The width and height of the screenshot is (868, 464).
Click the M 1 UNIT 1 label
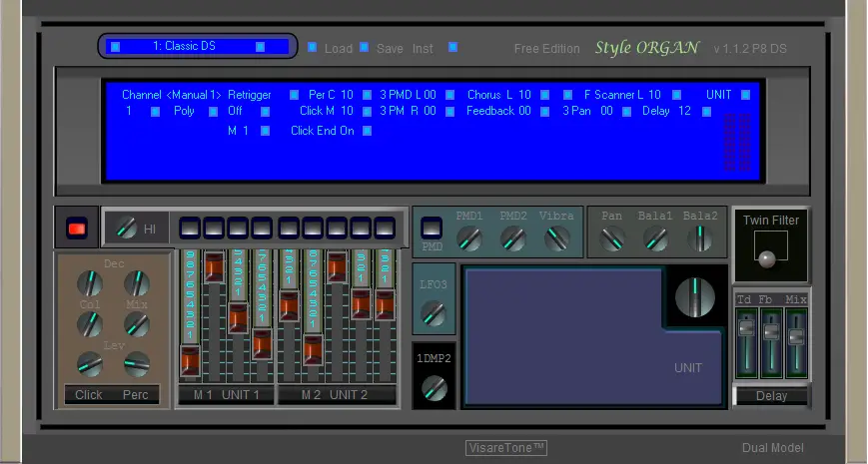[226, 395]
